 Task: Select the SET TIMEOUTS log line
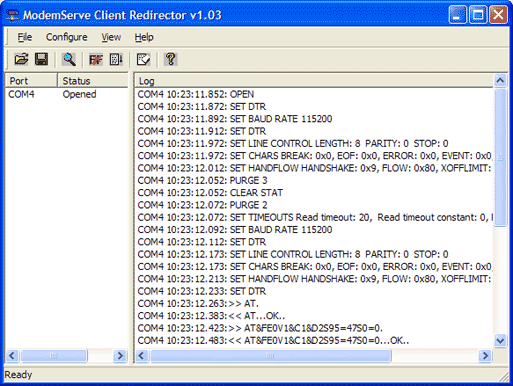point(314,218)
